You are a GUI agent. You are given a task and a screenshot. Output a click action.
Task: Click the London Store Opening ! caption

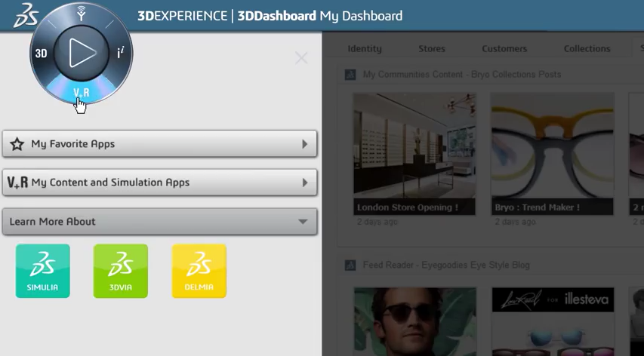(x=408, y=207)
